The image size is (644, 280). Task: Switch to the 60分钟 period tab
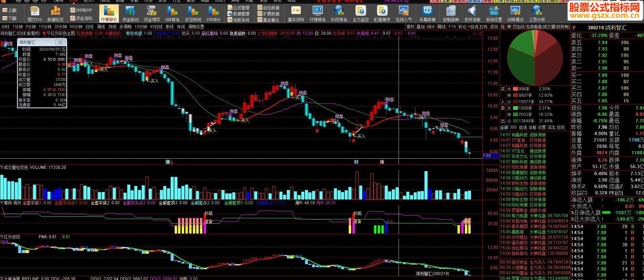pyautogui.click(x=76, y=27)
